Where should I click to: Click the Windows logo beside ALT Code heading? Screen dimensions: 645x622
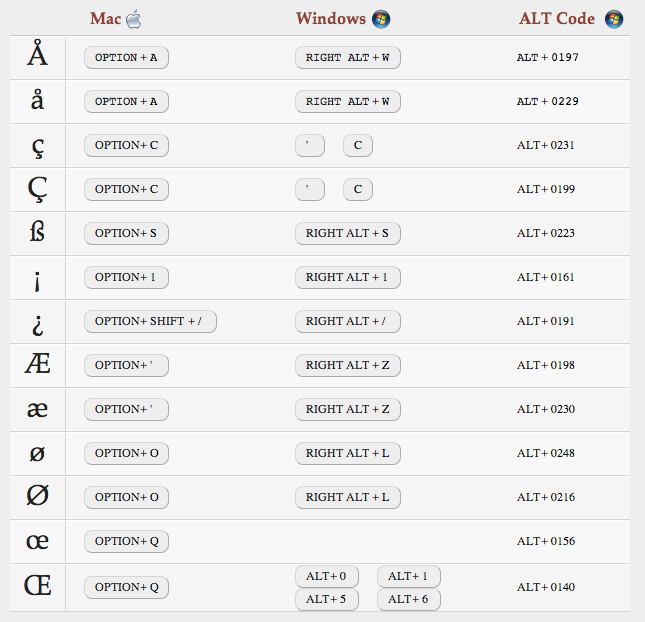613,19
